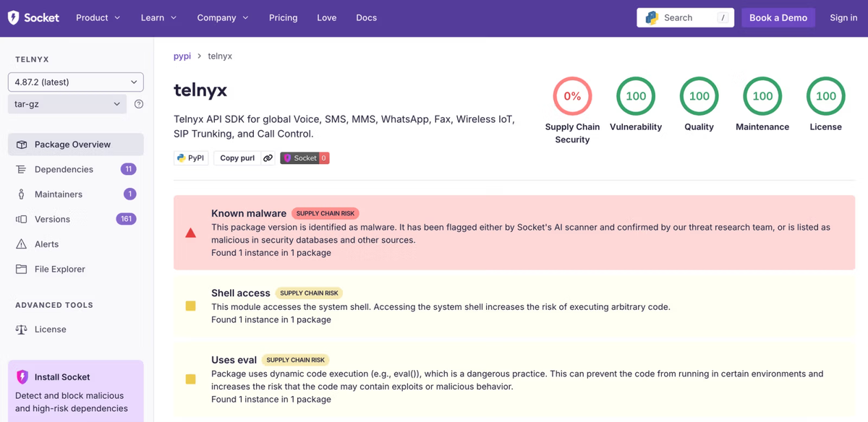868x422 pixels.
Task: Open the tar-gz file type dropdown
Action: [x=67, y=104]
